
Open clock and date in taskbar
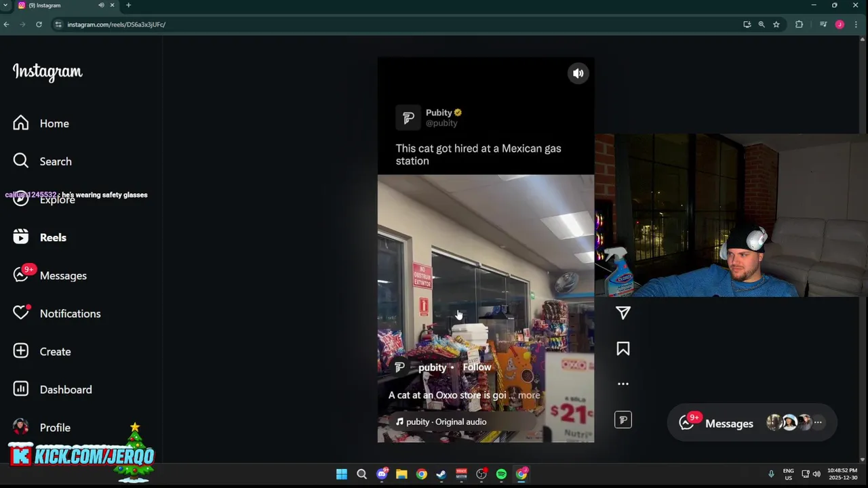coord(842,474)
